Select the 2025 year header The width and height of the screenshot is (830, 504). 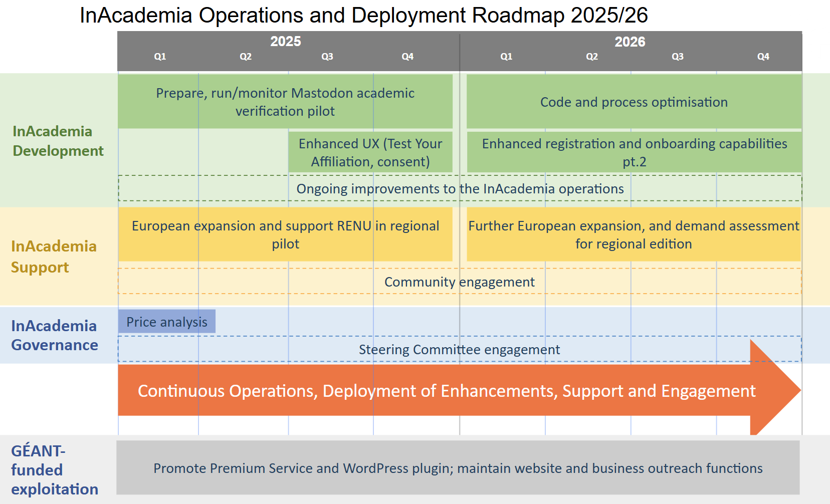pyautogui.click(x=285, y=42)
